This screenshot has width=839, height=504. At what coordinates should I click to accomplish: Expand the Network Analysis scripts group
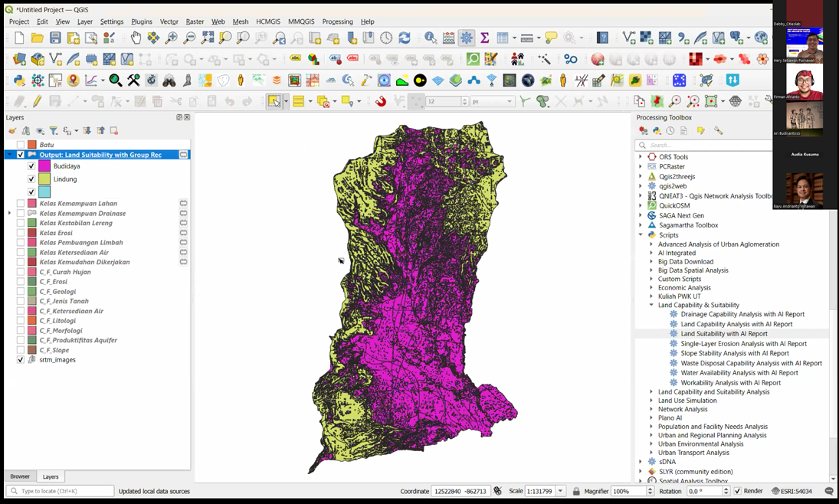click(651, 409)
